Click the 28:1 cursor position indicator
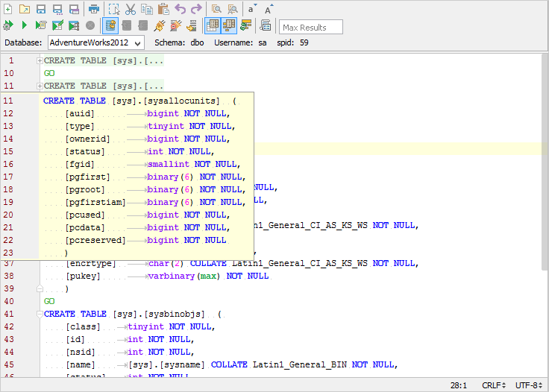The height and width of the screenshot is (392, 549). click(x=458, y=385)
